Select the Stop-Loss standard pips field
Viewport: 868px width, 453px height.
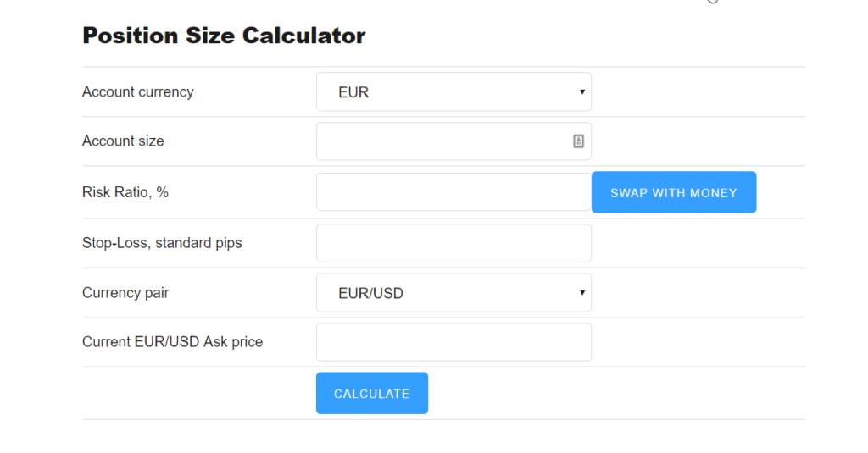coord(453,243)
